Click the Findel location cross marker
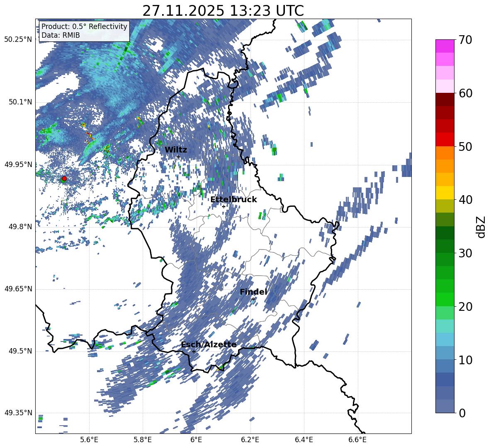 point(253,299)
